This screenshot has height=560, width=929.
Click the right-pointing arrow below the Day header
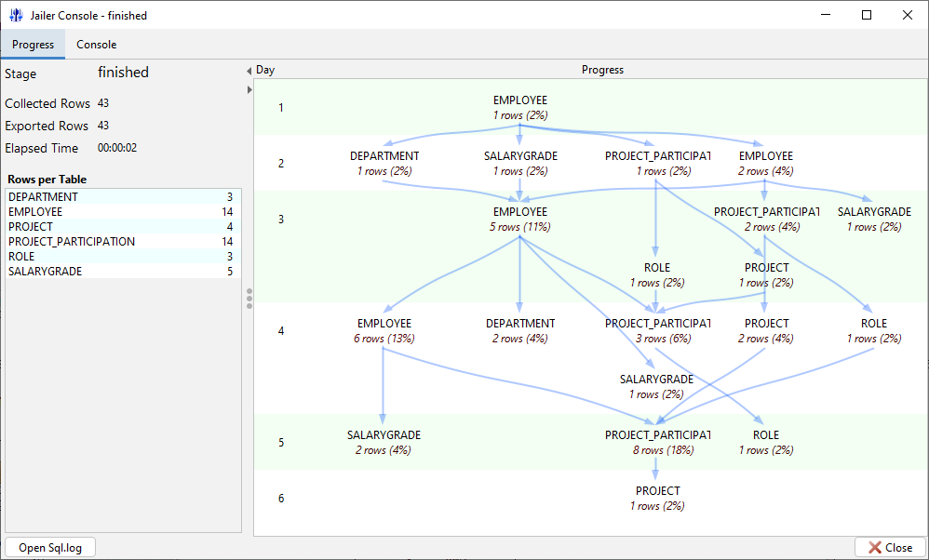[x=248, y=89]
